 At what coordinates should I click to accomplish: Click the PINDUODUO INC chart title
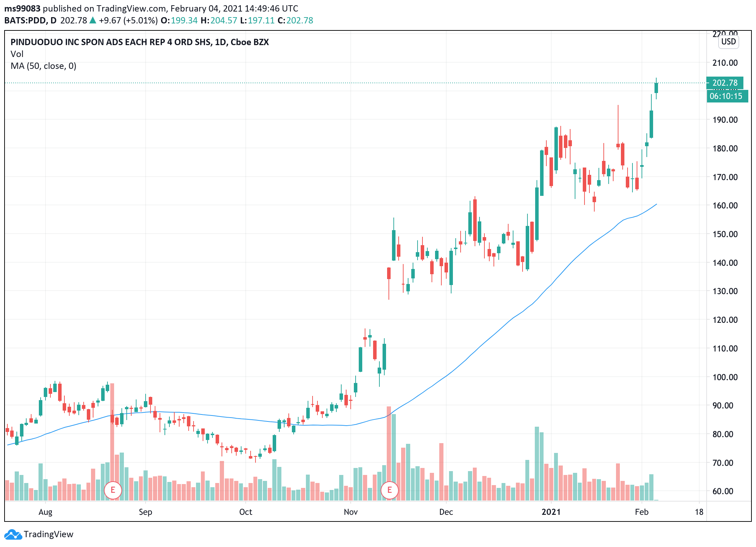coord(139,42)
